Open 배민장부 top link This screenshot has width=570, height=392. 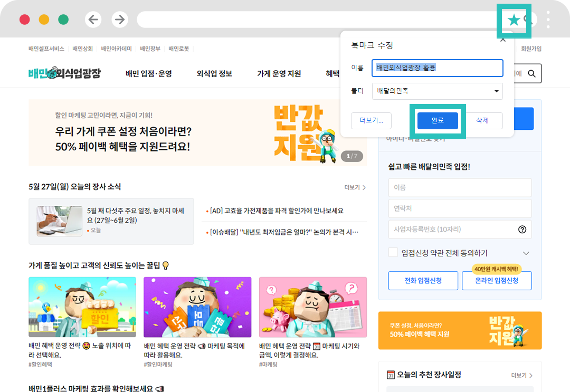tap(150, 49)
